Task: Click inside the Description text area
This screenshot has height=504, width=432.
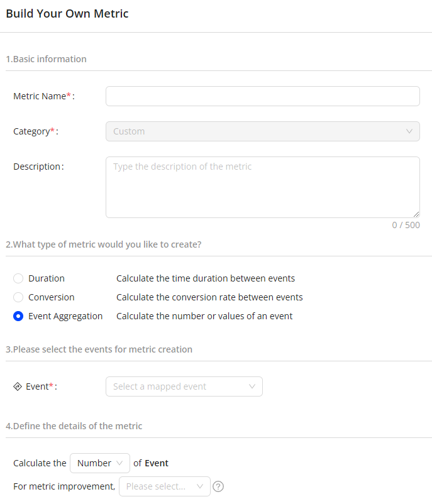Action: point(262,187)
